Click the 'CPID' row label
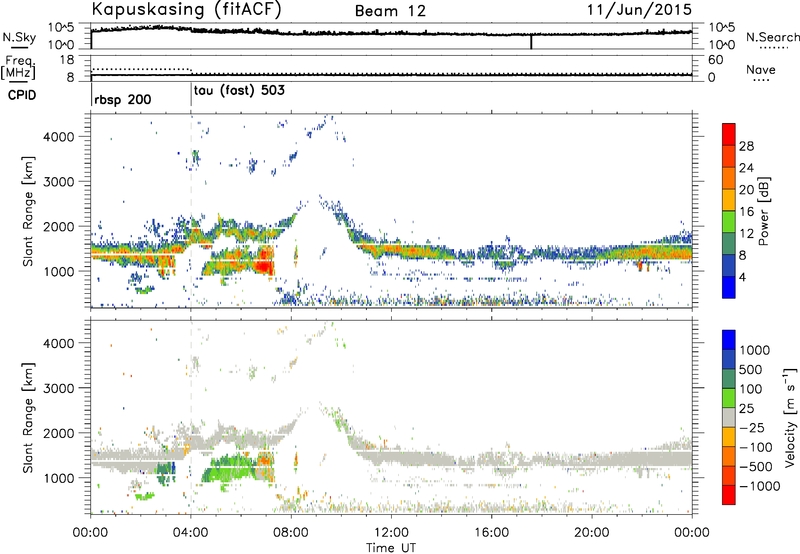The width and height of the screenshot is (800, 554). coord(22,95)
